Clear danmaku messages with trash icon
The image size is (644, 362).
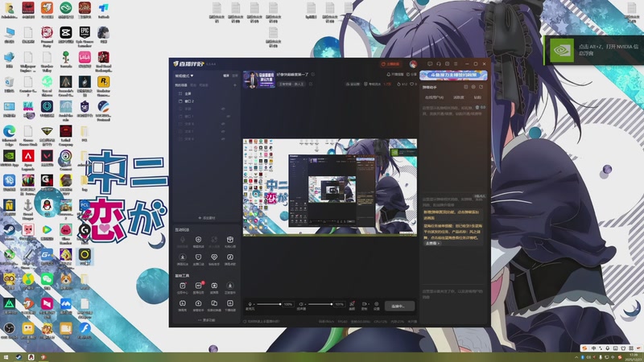click(477, 107)
